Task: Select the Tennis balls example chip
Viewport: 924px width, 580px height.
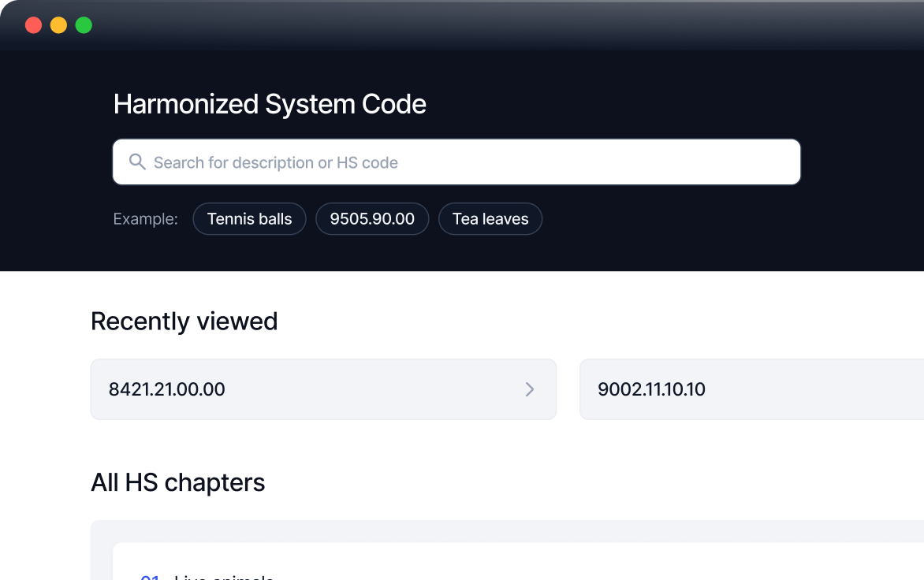Action: pyautogui.click(x=249, y=219)
